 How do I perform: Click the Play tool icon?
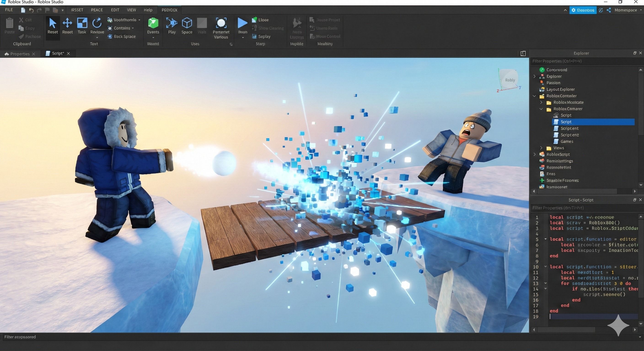[172, 23]
